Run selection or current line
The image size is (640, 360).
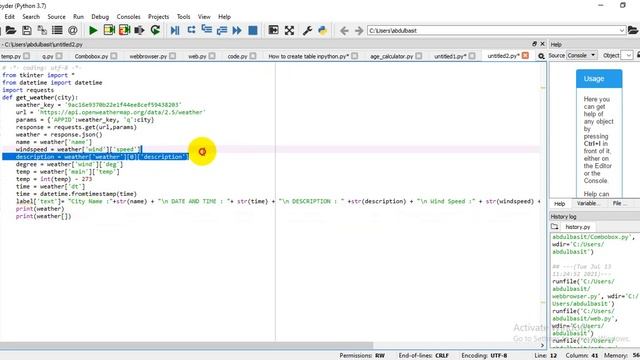click(140, 31)
